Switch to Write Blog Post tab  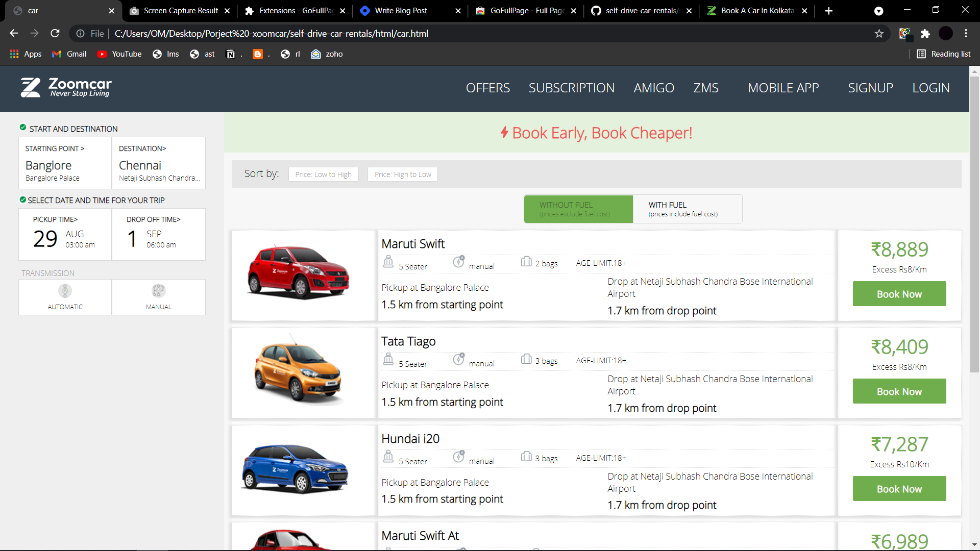(402, 11)
